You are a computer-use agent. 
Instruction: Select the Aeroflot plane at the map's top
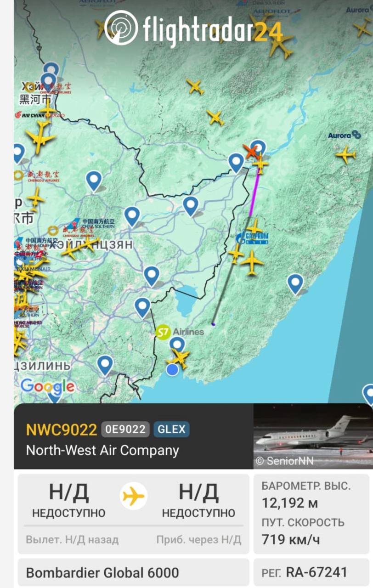click(280, 45)
